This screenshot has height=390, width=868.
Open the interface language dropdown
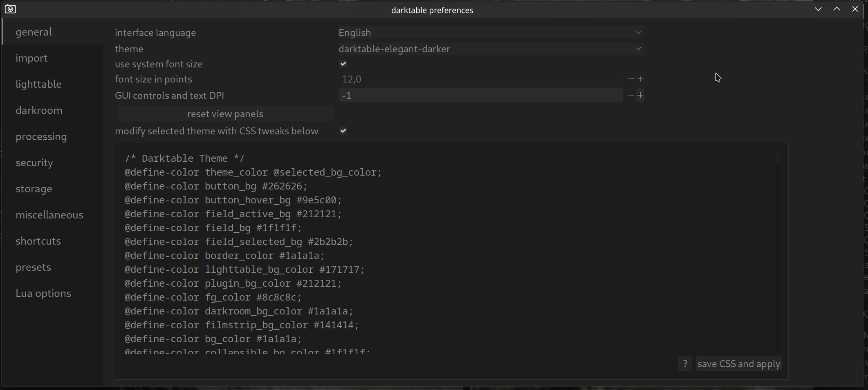click(491, 32)
